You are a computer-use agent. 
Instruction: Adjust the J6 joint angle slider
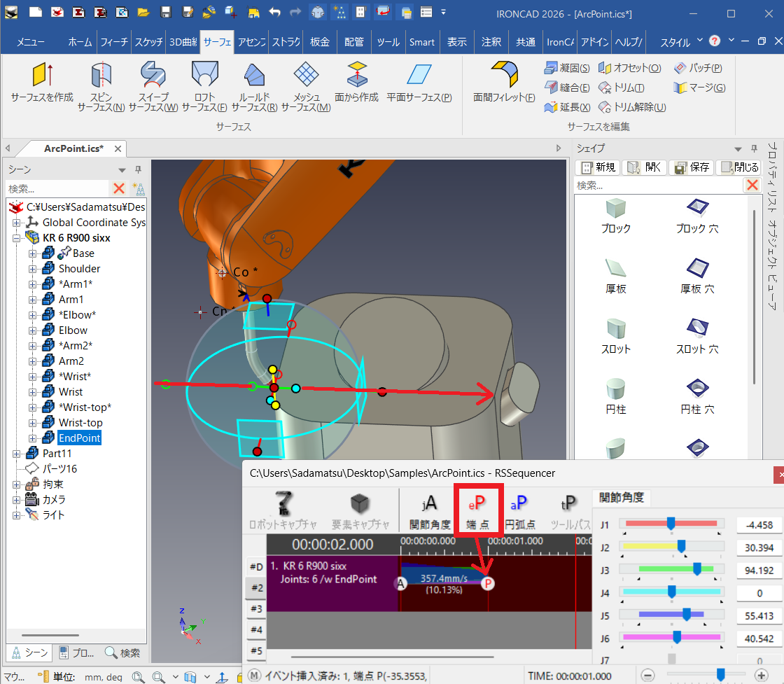point(677,637)
